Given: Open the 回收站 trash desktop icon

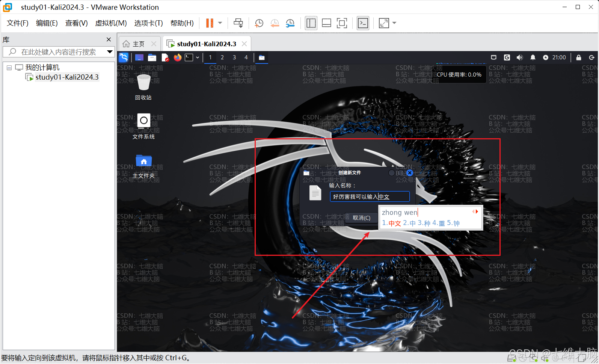Looking at the screenshot, I should coord(143,87).
